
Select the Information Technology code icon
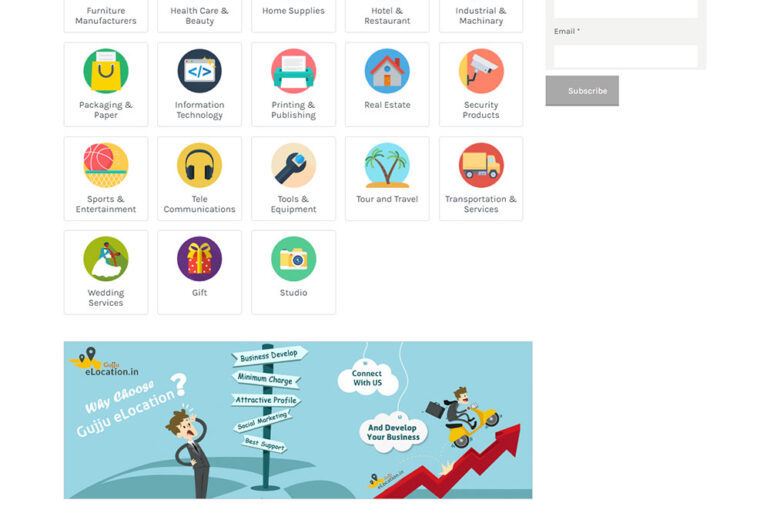[199, 71]
